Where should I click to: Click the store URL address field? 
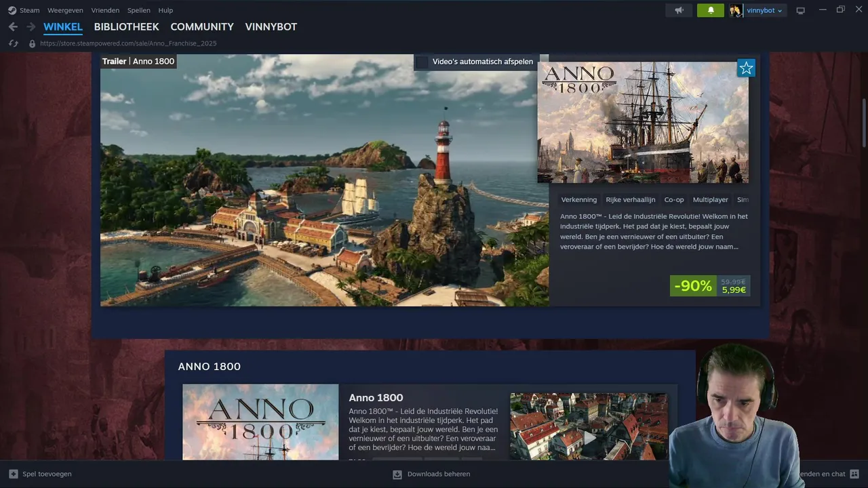point(128,43)
